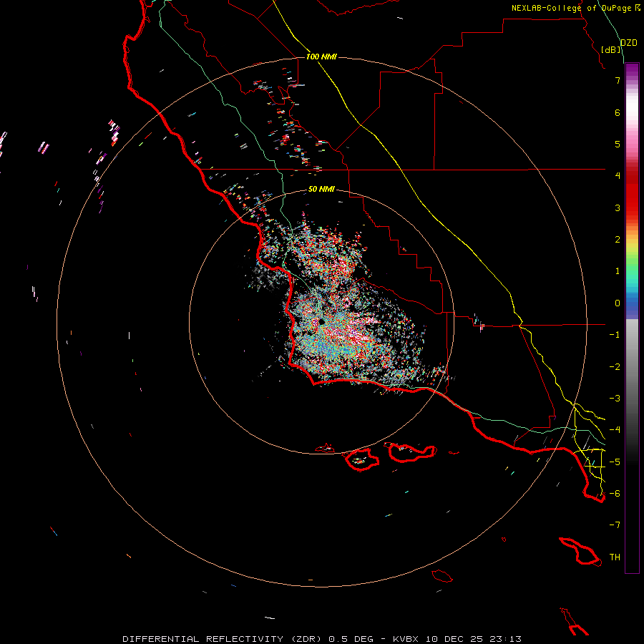644x644 pixels.
Task: Click the DZD product label
Action: point(629,43)
